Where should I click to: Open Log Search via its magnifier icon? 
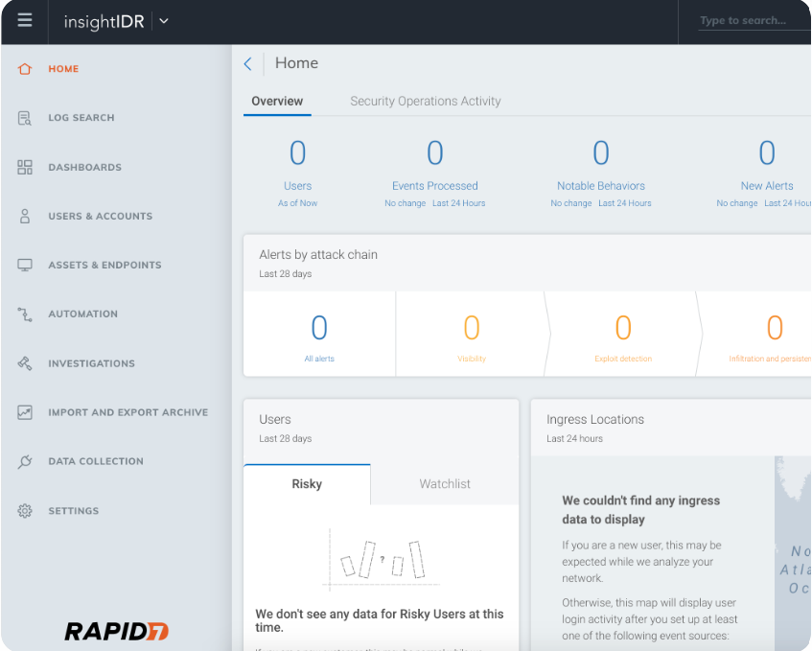point(25,118)
